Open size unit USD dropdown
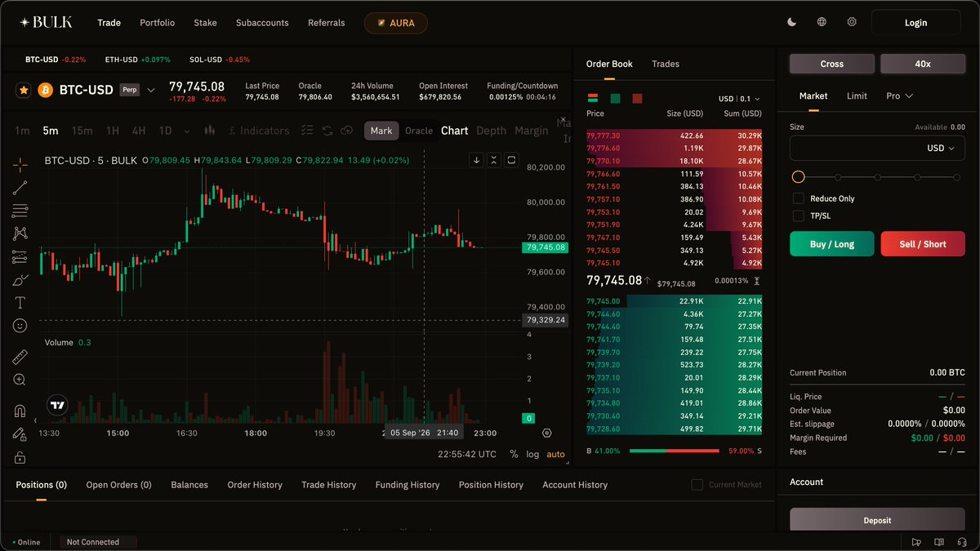Image resolution: width=980 pixels, height=551 pixels. click(x=941, y=148)
